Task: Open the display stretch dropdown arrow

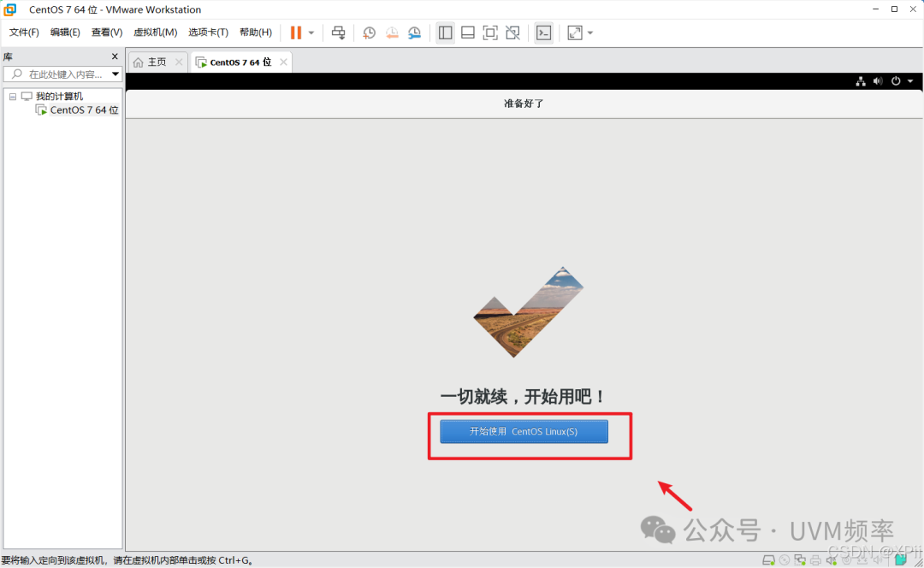Action: 589,33
